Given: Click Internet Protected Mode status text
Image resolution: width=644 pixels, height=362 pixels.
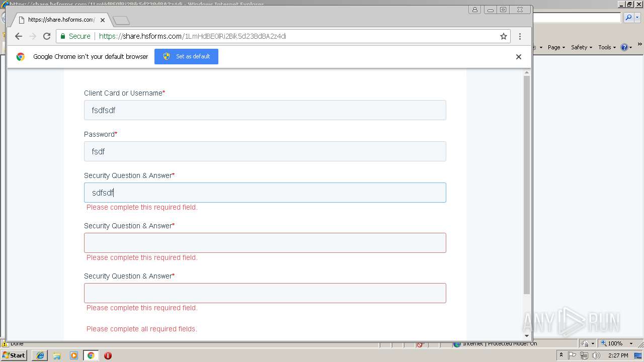Looking at the screenshot, I should pyautogui.click(x=500, y=344).
